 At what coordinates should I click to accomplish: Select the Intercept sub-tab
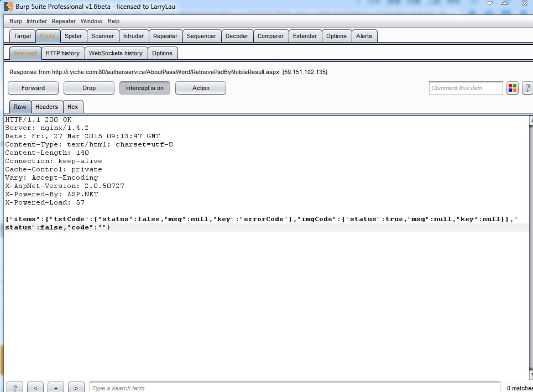pyautogui.click(x=25, y=54)
